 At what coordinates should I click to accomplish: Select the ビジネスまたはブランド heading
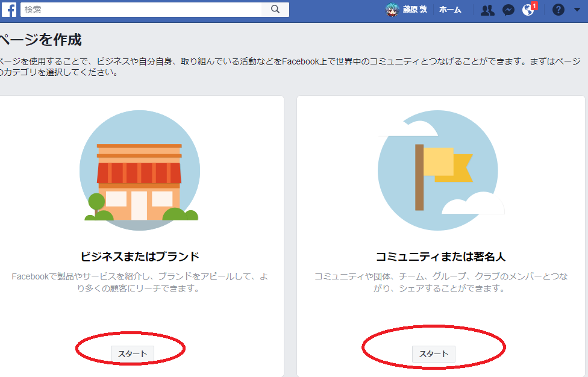click(x=140, y=257)
